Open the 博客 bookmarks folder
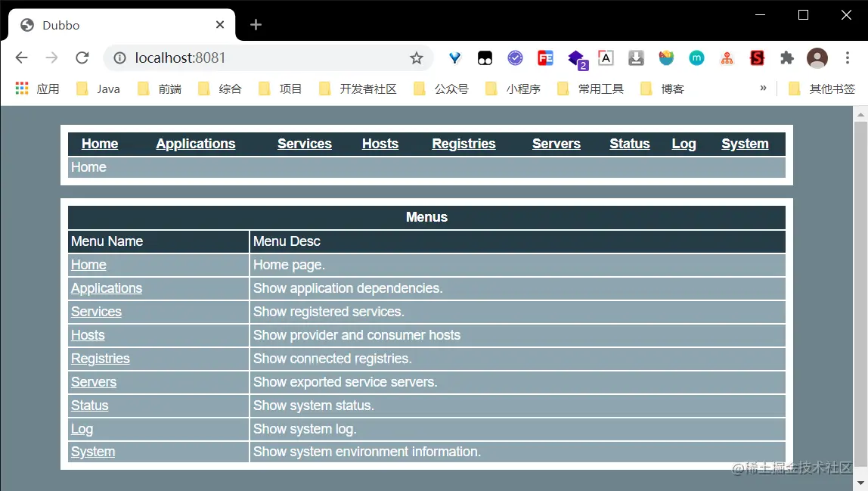 pos(662,89)
